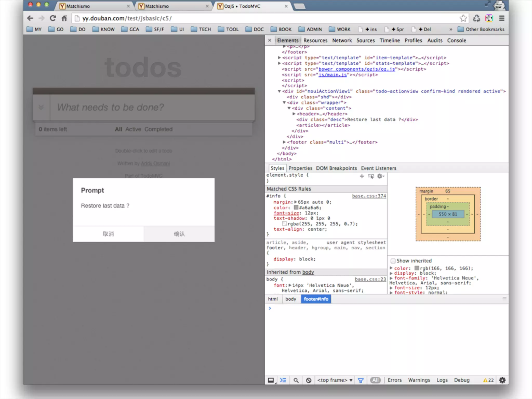Switch to the Network tab

click(342, 41)
